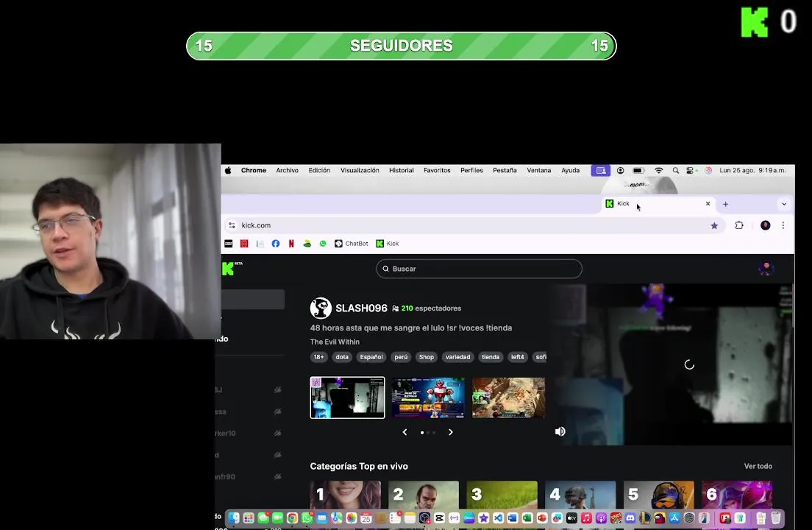This screenshot has height=530, width=812.
Task: Click Ver todo for top categories
Action: point(758,466)
